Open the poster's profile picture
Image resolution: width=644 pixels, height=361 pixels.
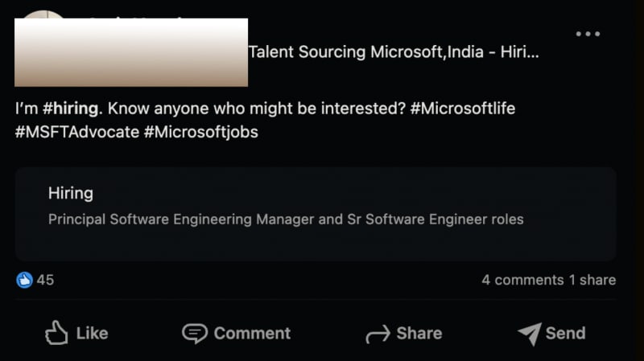click(x=43, y=14)
